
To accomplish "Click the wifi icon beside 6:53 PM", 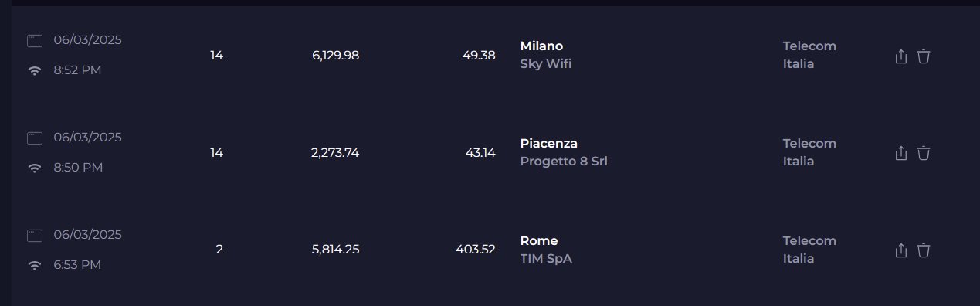I will (34, 265).
